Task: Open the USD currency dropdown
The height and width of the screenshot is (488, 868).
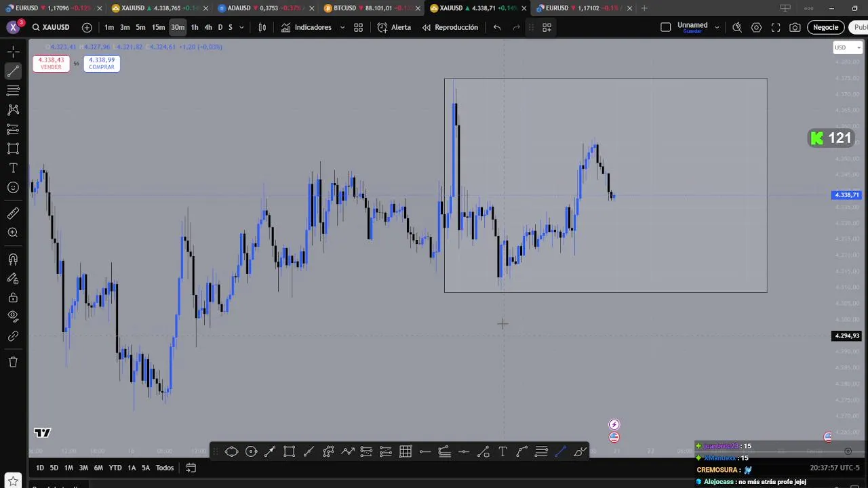Action: point(848,47)
